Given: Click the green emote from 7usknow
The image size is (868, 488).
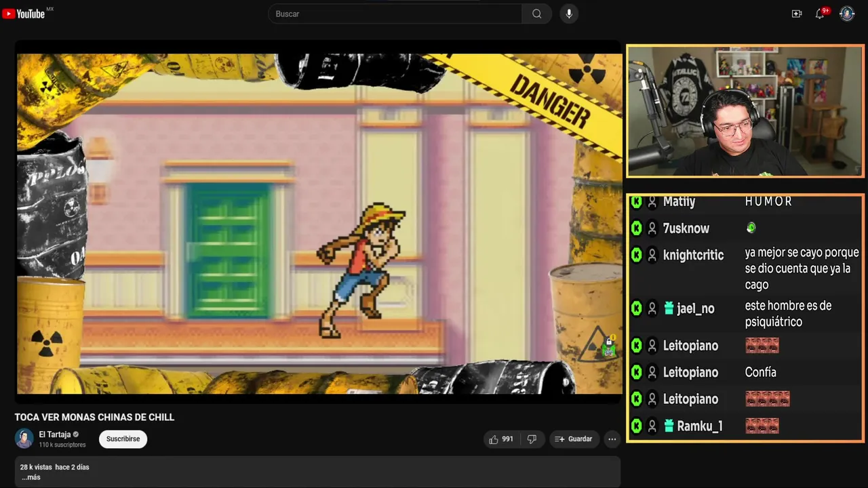Looking at the screenshot, I should click(751, 228).
